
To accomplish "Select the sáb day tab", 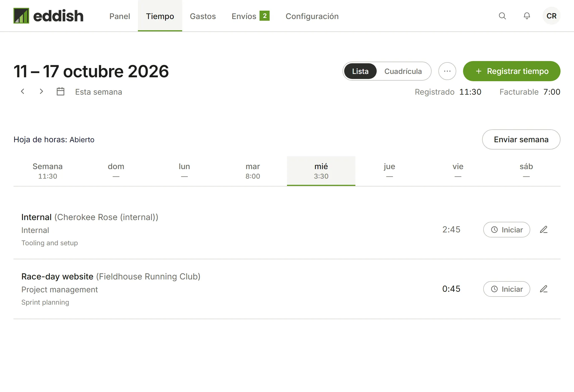I will tap(526, 171).
